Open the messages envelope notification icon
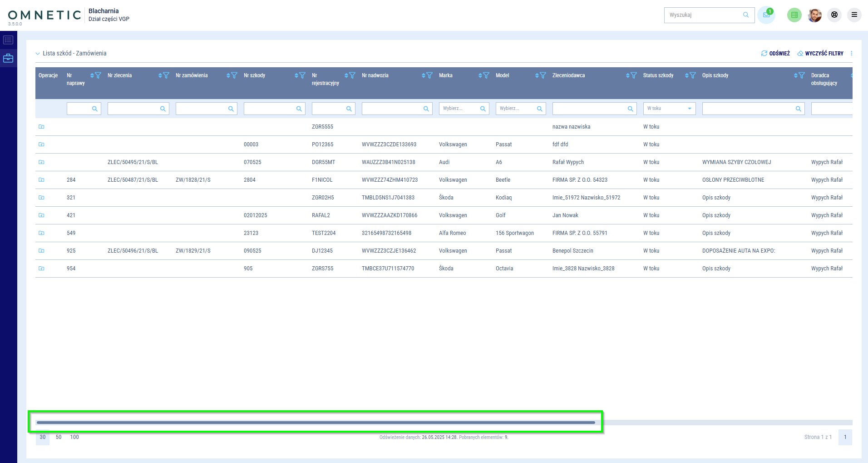 click(766, 15)
